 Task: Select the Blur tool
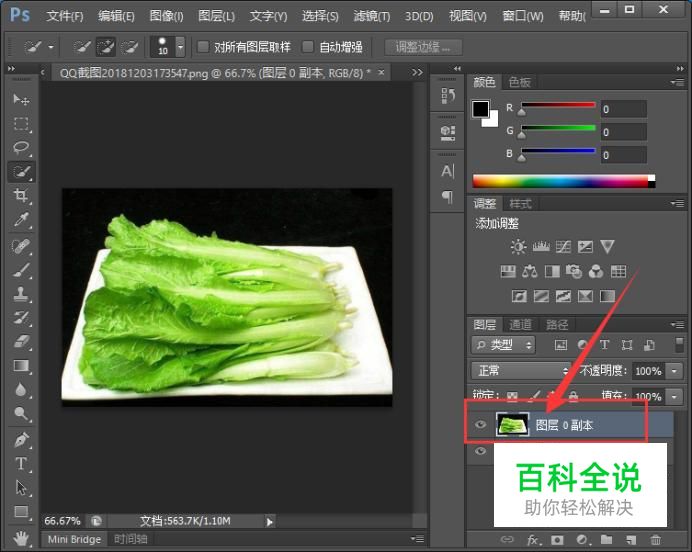click(x=21, y=390)
